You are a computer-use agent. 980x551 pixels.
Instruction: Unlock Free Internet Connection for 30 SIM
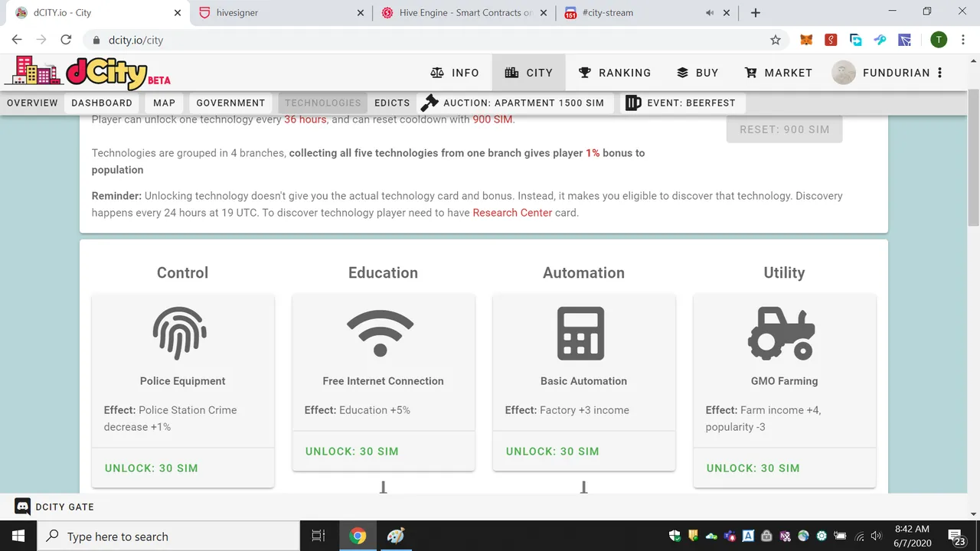pos(351,451)
